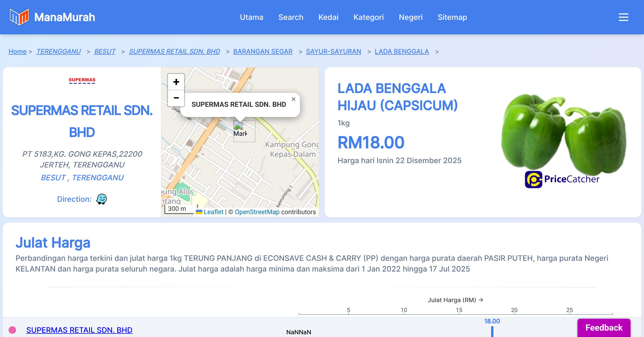Click the ManaMurah logo icon
Viewport: 644px width, 337px height.
[19, 17]
